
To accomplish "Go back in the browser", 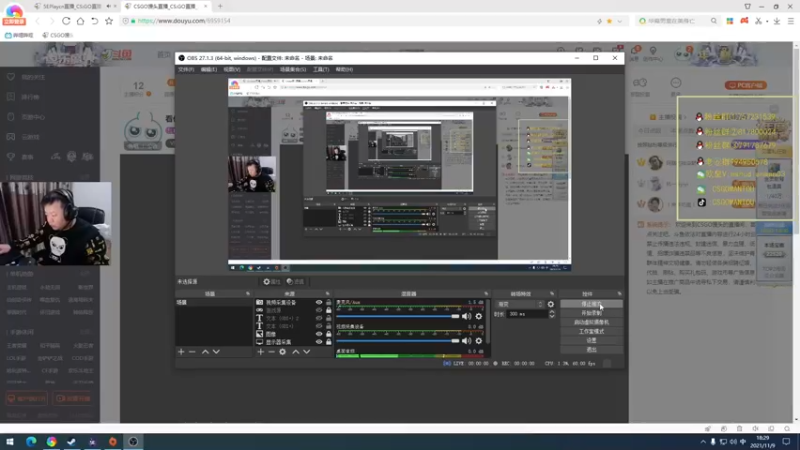I will pyautogui.click(x=37, y=21).
